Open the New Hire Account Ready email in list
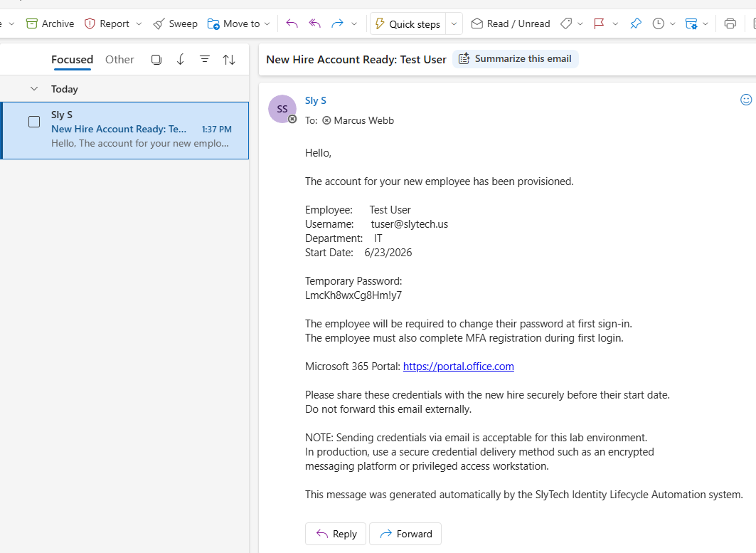 125,130
